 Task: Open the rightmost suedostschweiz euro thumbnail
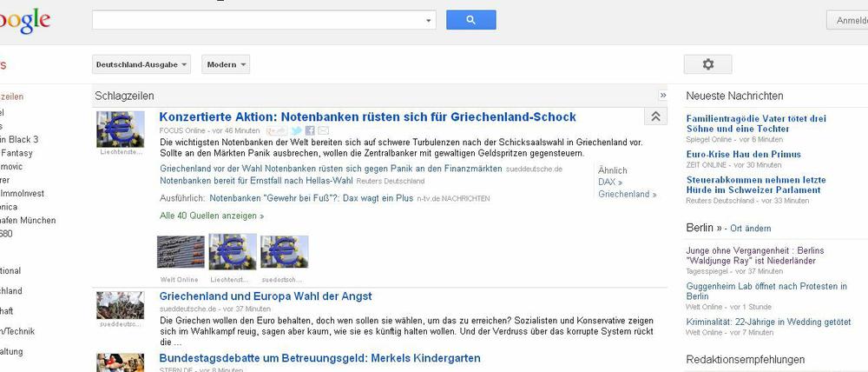[x=285, y=252]
